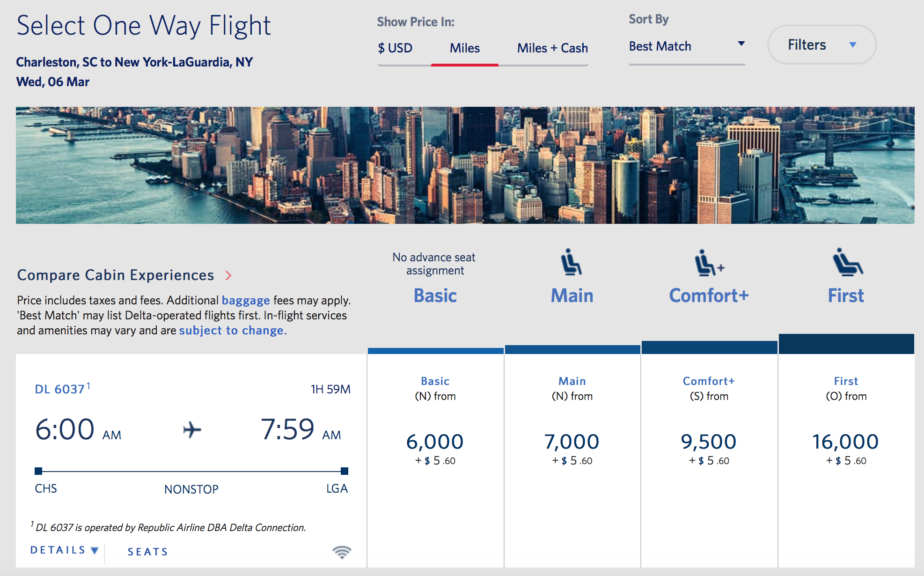
Task: Open the SEATS link for DL 6037
Action: pyautogui.click(x=147, y=552)
